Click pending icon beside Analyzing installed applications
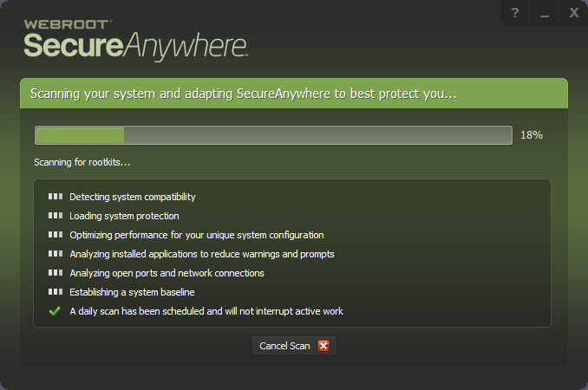Viewport: 588px width, 390px height. coord(56,254)
